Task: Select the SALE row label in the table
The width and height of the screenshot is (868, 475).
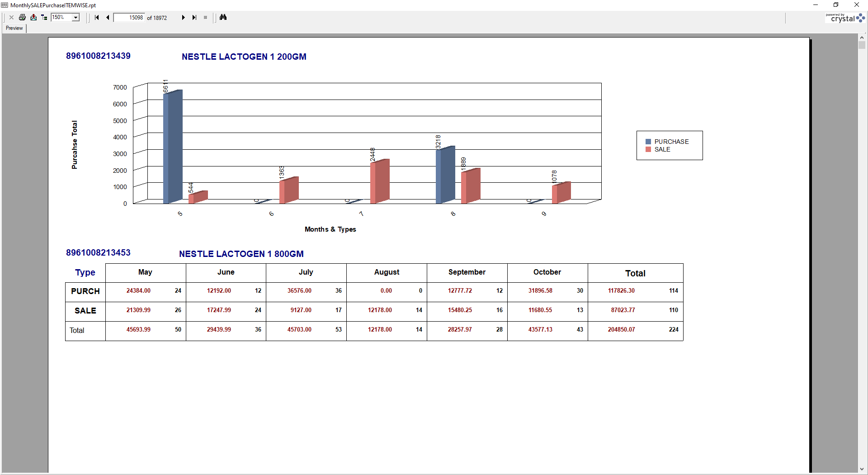Action: tap(85, 311)
